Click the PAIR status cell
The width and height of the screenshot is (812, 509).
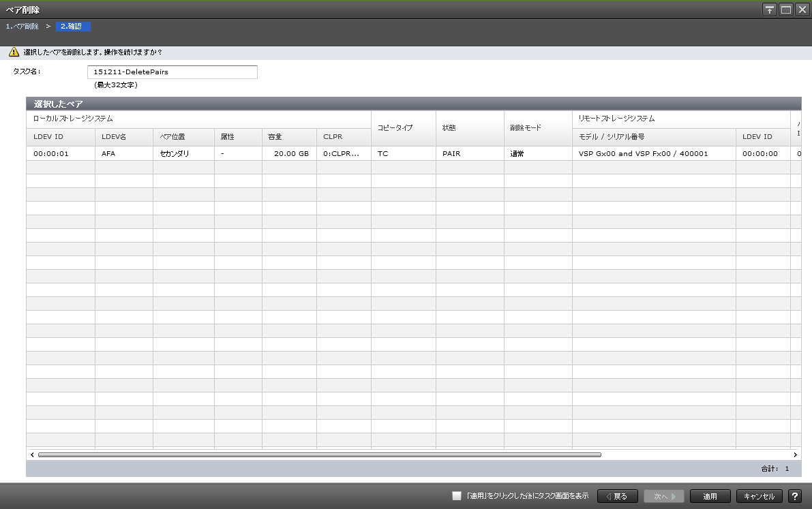[470, 153]
